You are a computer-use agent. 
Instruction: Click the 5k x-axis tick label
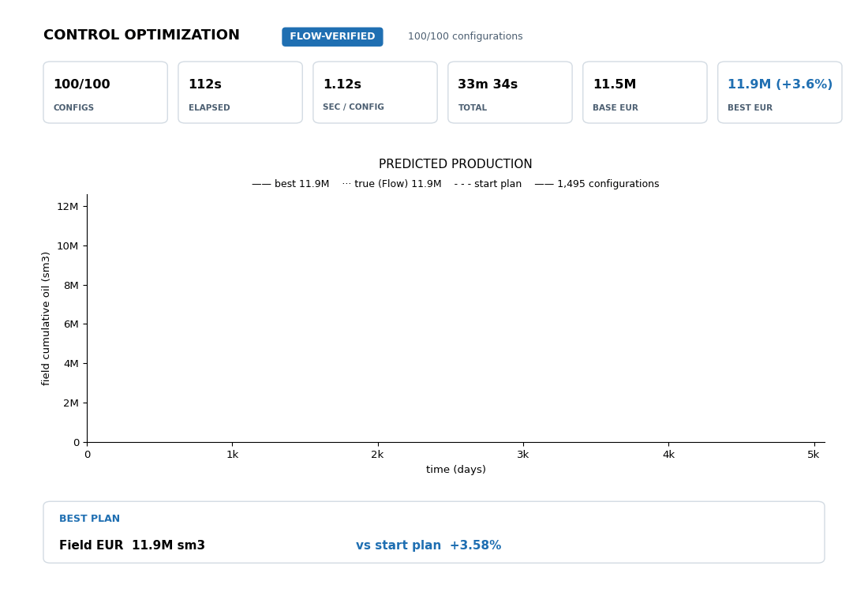814,455
